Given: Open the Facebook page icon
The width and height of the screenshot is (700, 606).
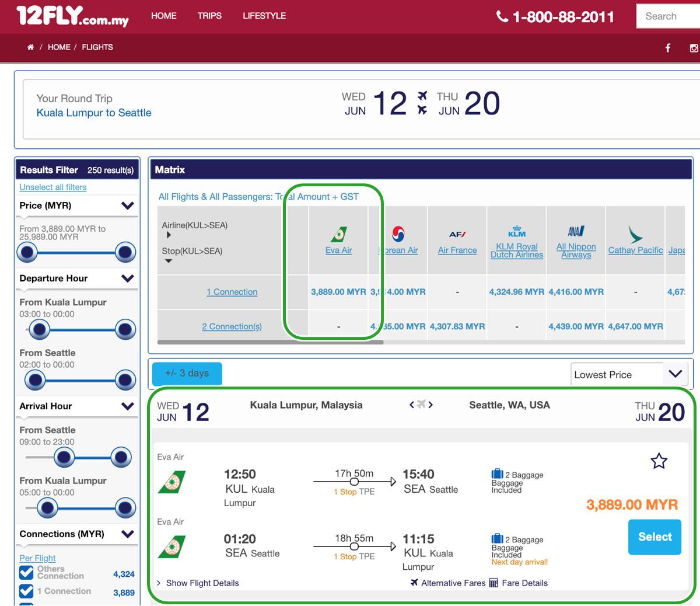Looking at the screenshot, I should point(668,48).
